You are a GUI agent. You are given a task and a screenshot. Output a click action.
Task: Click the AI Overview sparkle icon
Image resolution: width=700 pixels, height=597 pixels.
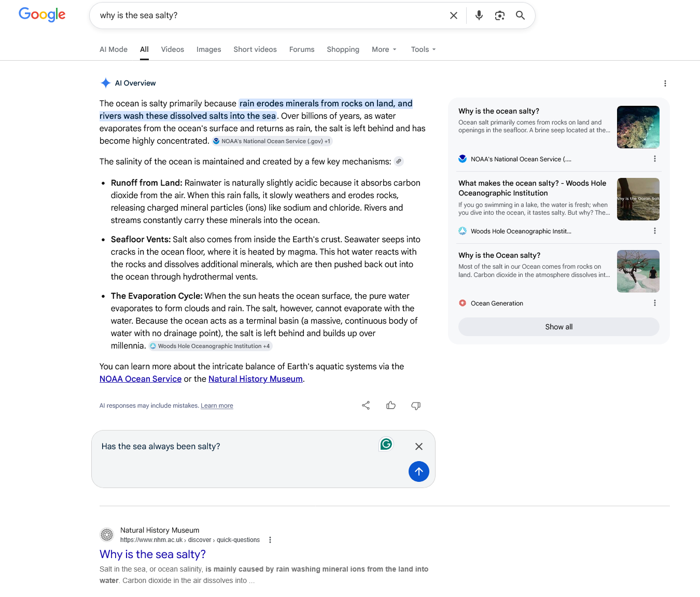pyautogui.click(x=106, y=83)
